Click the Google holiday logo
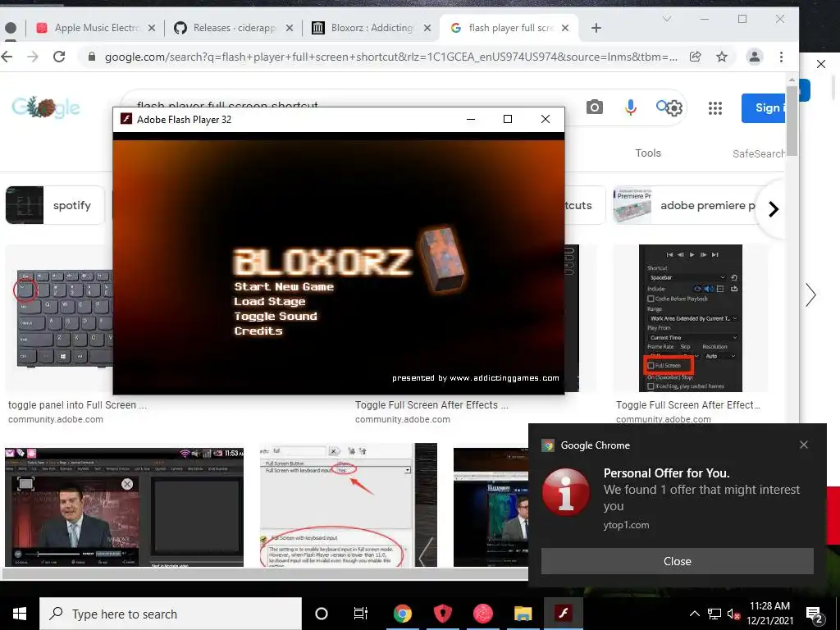This screenshot has height=630, width=840. click(x=46, y=107)
